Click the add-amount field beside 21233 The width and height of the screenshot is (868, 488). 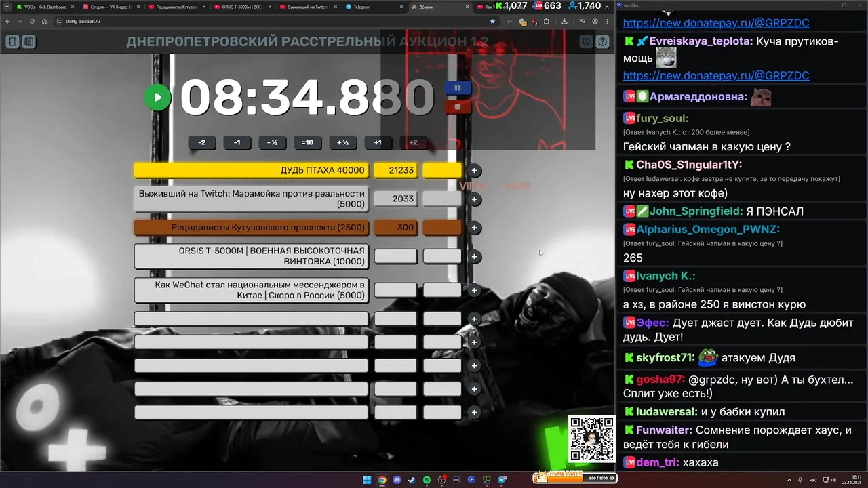[x=442, y=170]
